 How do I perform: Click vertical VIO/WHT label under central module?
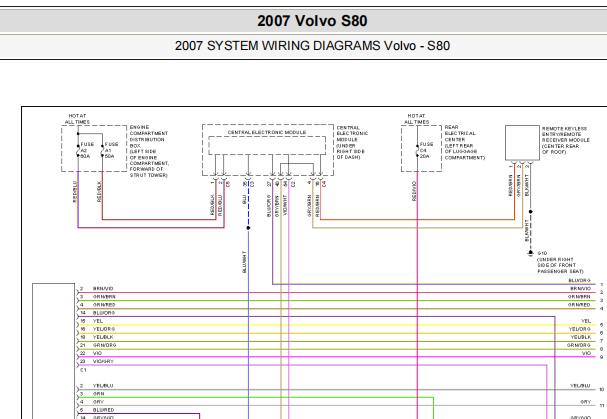pyautogui.click(x=285, y=205)
